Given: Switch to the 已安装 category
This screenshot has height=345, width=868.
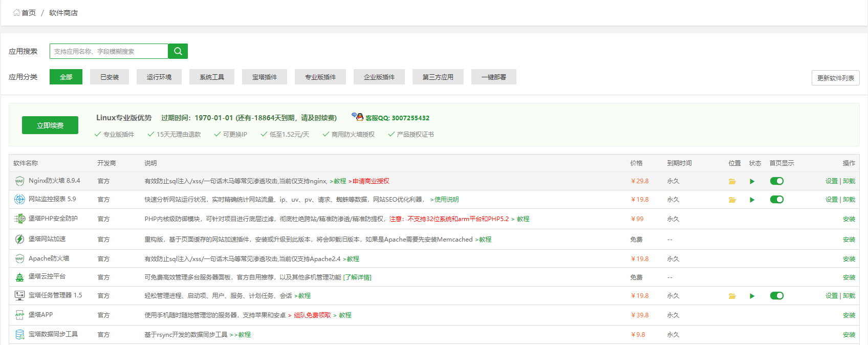Looking at the screenshot, I should [110, 77].
